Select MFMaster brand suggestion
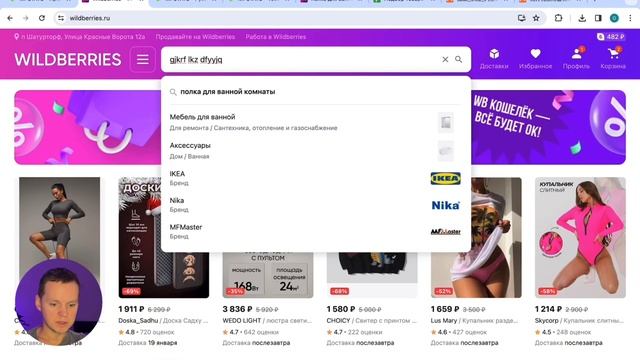Viewport: 640px width, 360px height. tap(316, 231)
